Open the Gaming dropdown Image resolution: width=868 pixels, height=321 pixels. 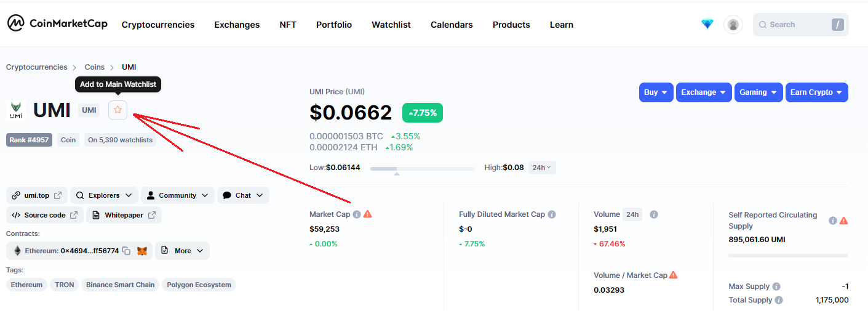(x=759, y=92)
